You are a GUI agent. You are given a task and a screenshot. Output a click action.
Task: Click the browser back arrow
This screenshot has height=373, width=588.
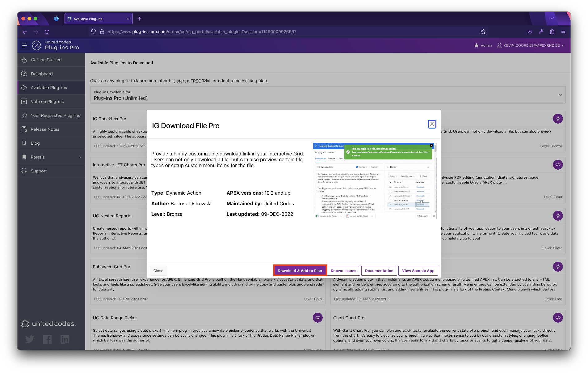point(25,32)
